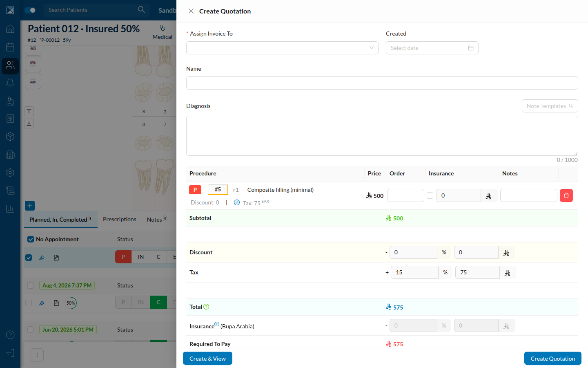Click the reports chart icon in sidebar
This screenshot has height=368, width=588.
[10, 209]
